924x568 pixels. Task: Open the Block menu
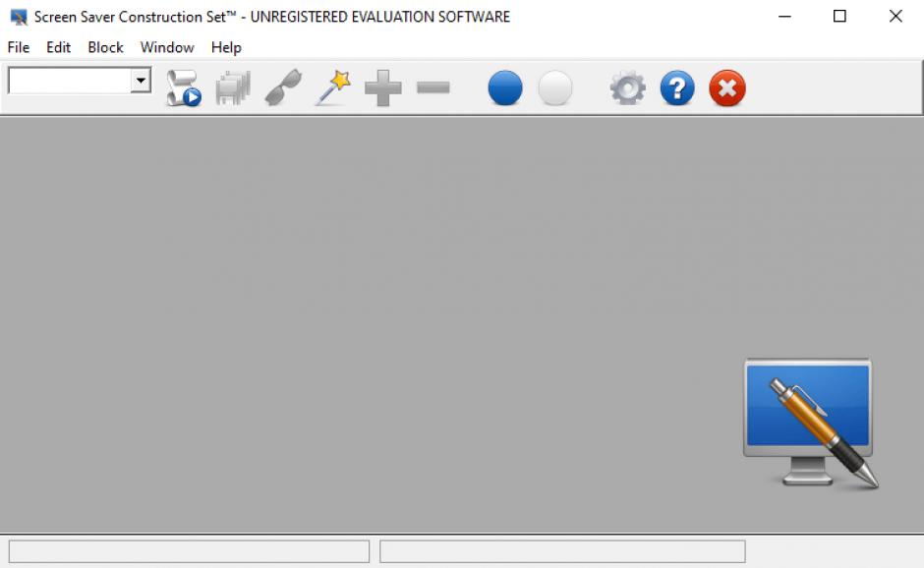click(105, 47)
